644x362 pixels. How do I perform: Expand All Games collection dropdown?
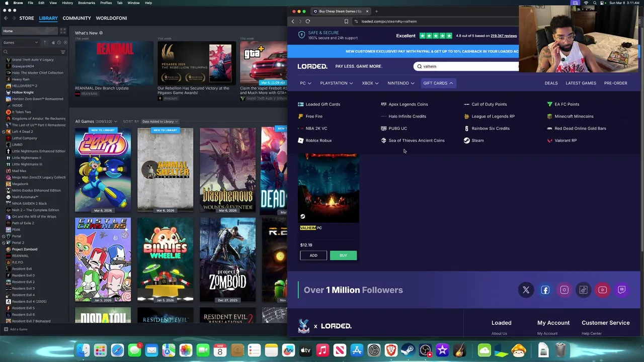pos(96,121)
